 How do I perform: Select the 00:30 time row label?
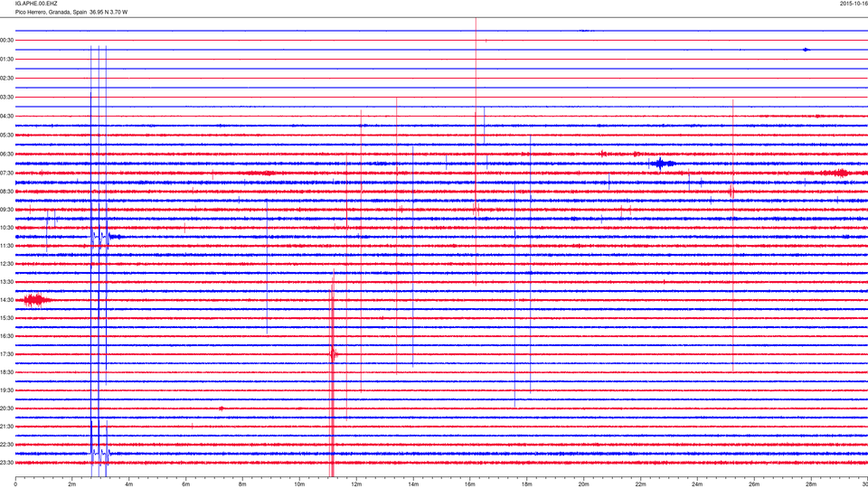[x=6, y=41]
